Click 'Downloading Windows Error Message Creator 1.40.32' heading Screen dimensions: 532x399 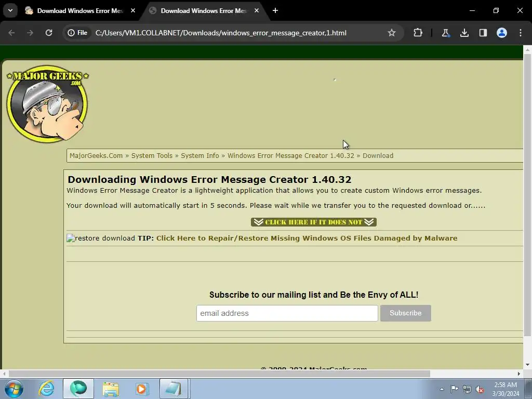click(209, 179)
